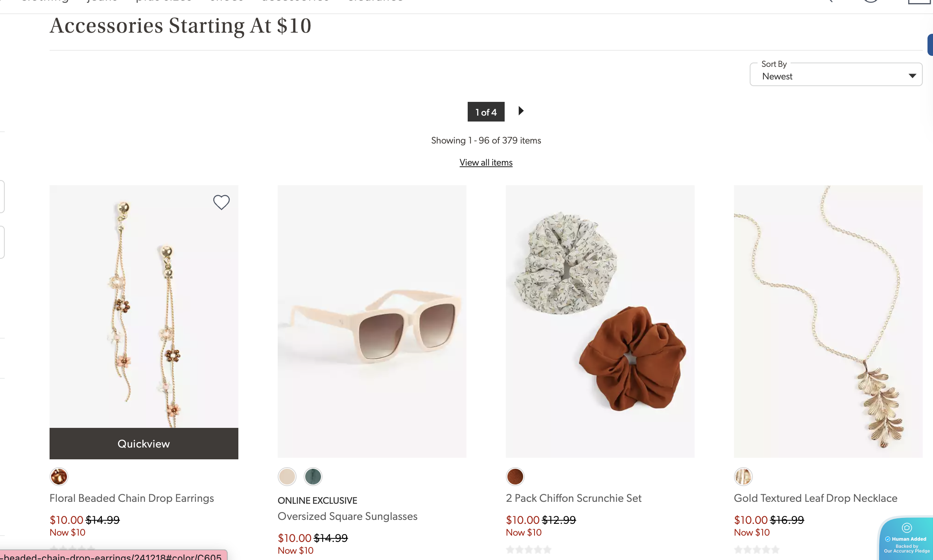Open the Sort By Newest dropdown

click(836, 74)
